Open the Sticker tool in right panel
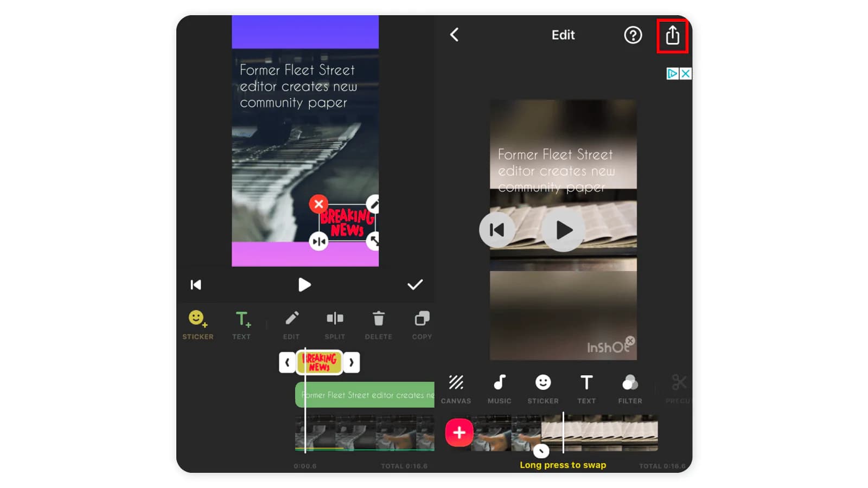The width and height of the screenshot is (868, 488). pyautogui.click(x=543, y=389)
